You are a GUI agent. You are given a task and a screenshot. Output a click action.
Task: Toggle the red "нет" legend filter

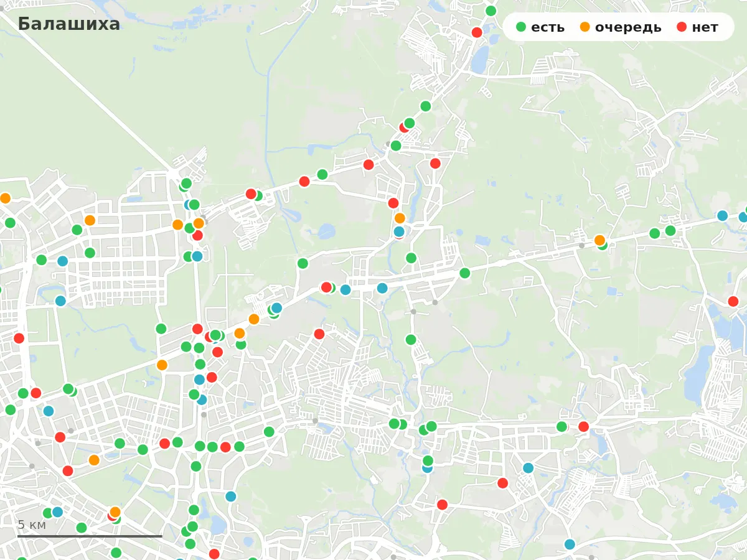(x=697, y=27)
